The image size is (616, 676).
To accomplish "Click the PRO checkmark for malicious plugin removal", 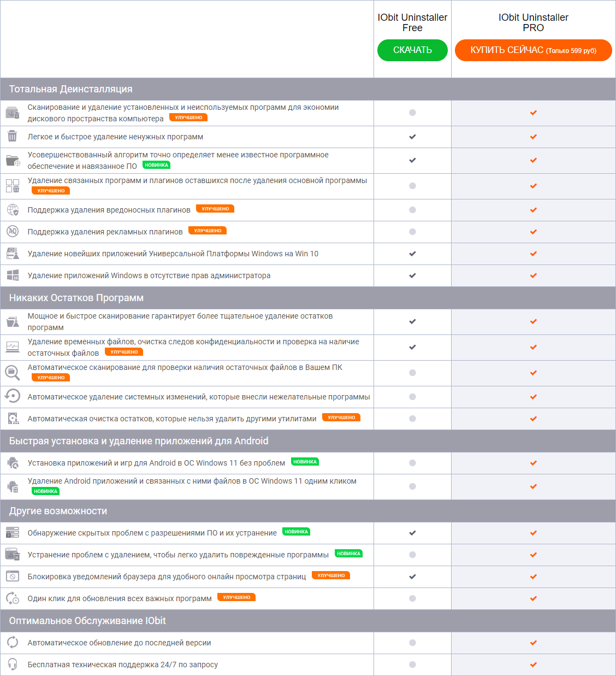I will 533,210.
